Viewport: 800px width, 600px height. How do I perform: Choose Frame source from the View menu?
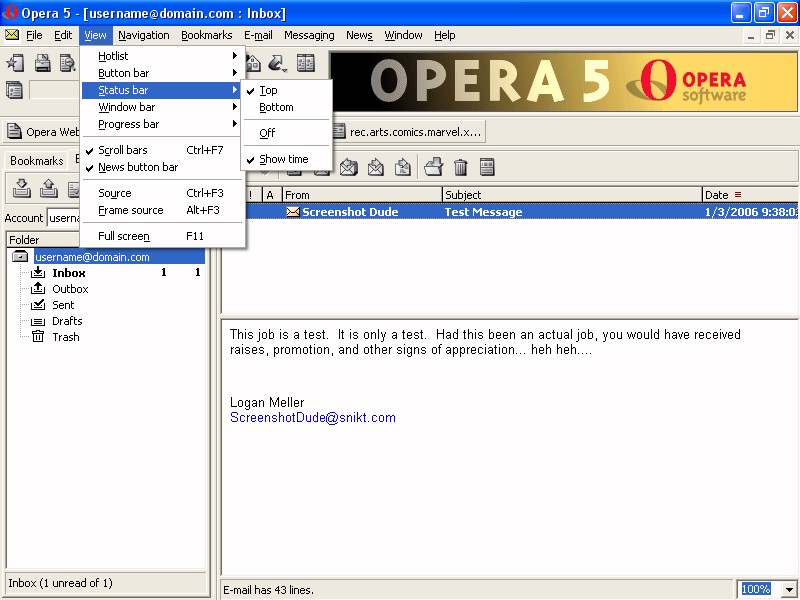pos(163,210)
